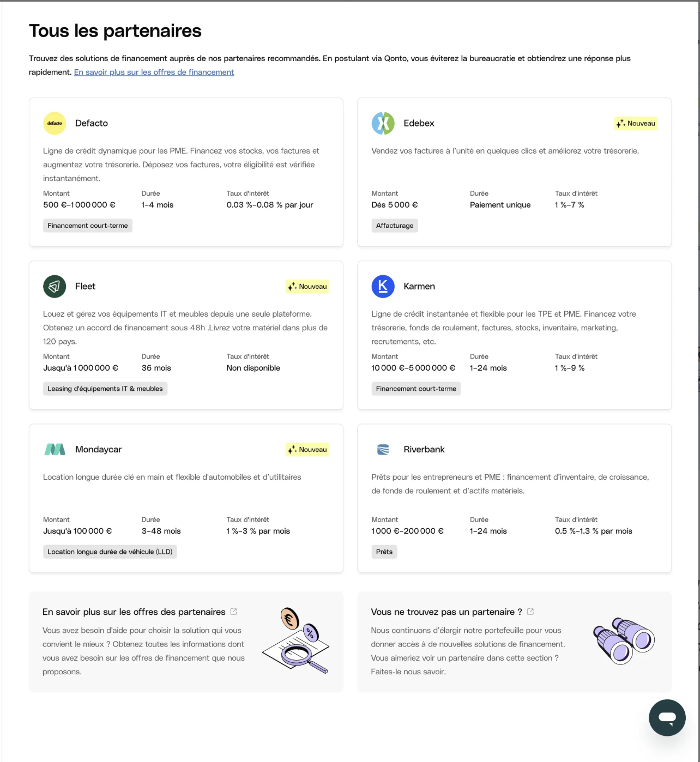Open 'En savoir plus sur les offres de financement' link
The image size is (700, 762).
click(x=154, y=72)
